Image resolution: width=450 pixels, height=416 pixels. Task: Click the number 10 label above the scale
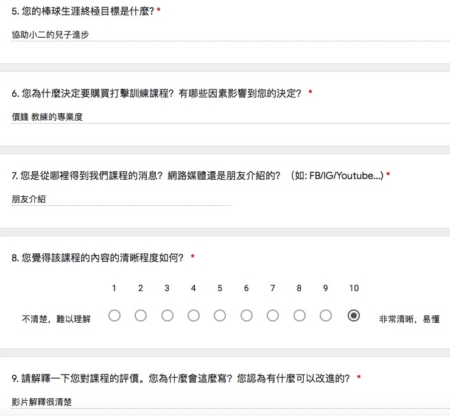click(x=354, y=288)
